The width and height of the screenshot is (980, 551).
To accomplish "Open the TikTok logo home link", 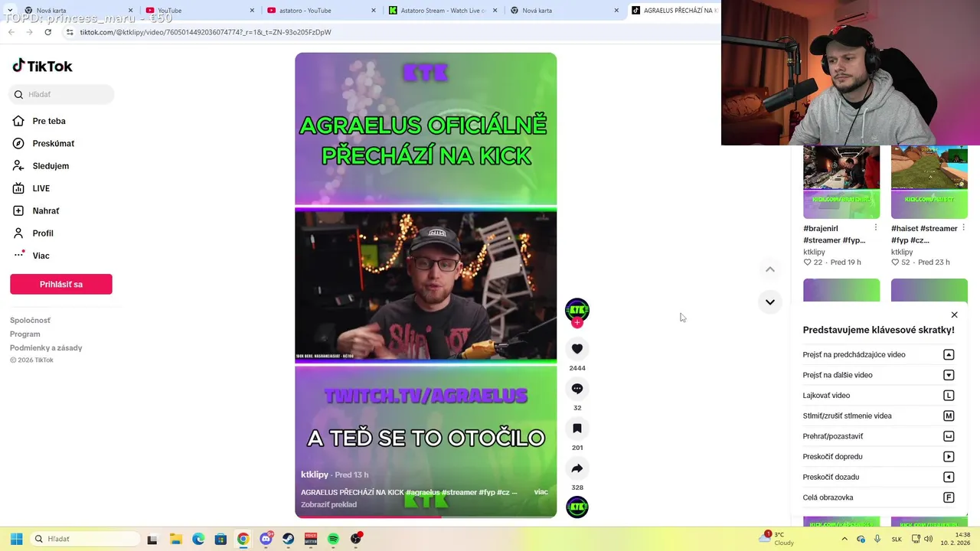I will tap(42, 66).
